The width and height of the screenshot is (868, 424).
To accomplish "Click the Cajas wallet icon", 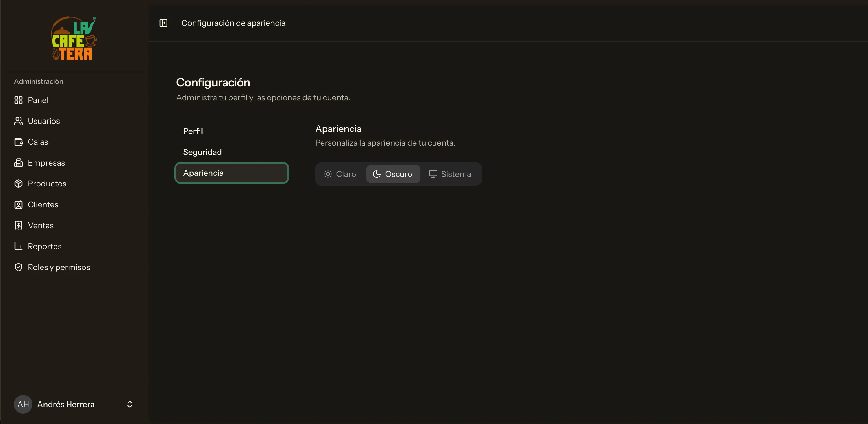I will (x=19, y=142).
